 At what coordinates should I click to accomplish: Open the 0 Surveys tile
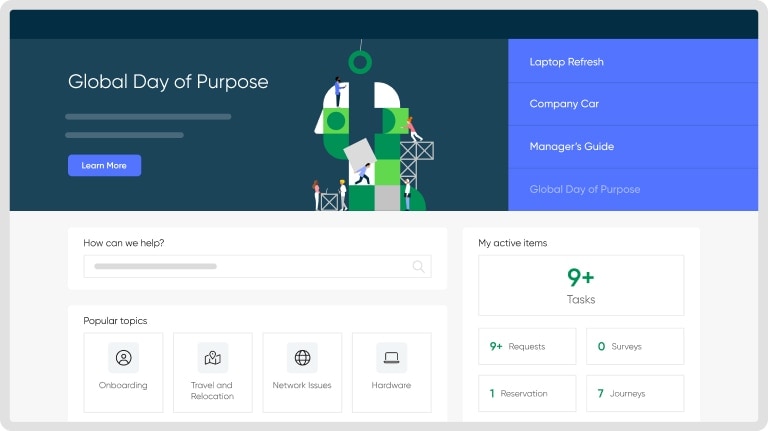point(635,346)
